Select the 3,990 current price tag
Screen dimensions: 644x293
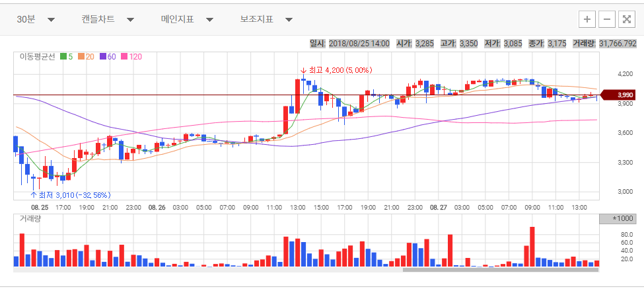click(x=625, y=95)
